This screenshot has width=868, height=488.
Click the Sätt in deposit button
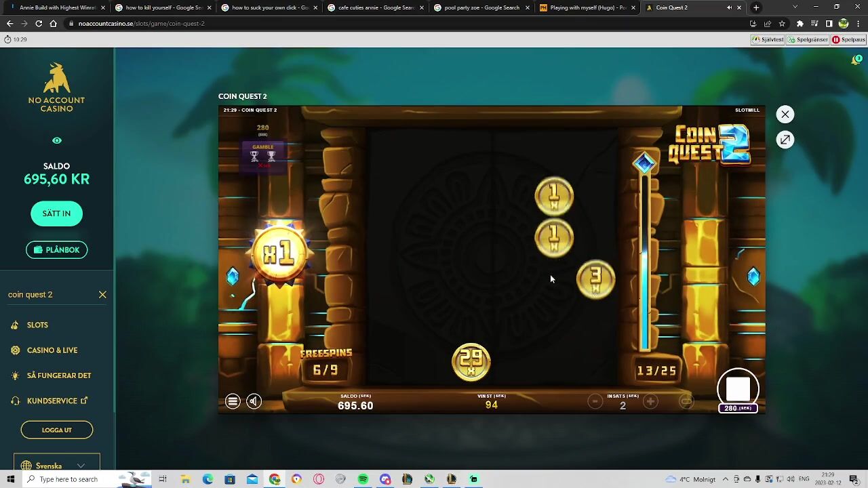[56, 213]
